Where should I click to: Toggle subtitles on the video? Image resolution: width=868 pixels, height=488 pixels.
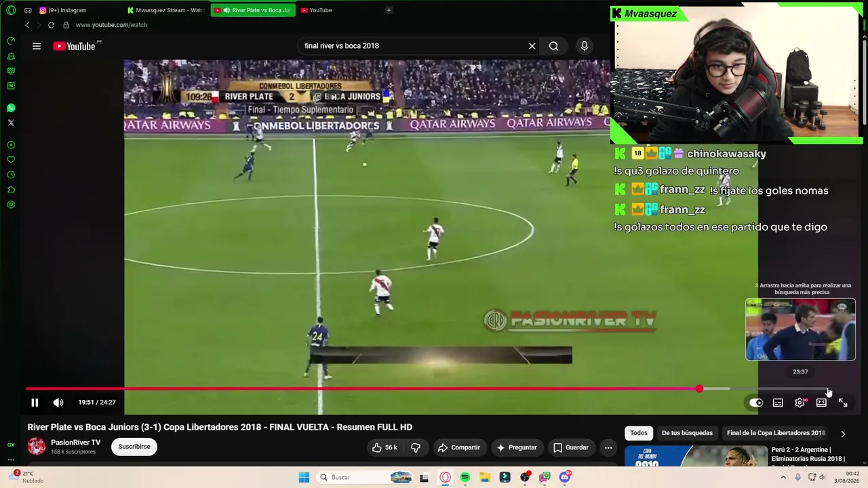778,403
